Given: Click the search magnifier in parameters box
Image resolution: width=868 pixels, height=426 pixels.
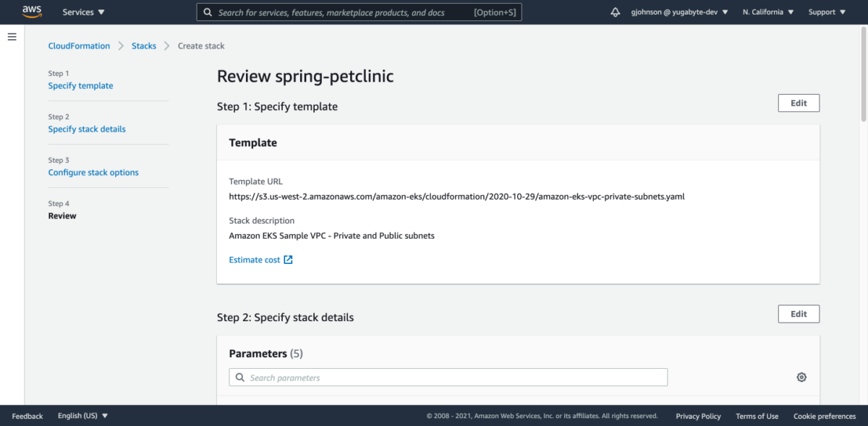Looking at the screenshot, I should point(239,377).
